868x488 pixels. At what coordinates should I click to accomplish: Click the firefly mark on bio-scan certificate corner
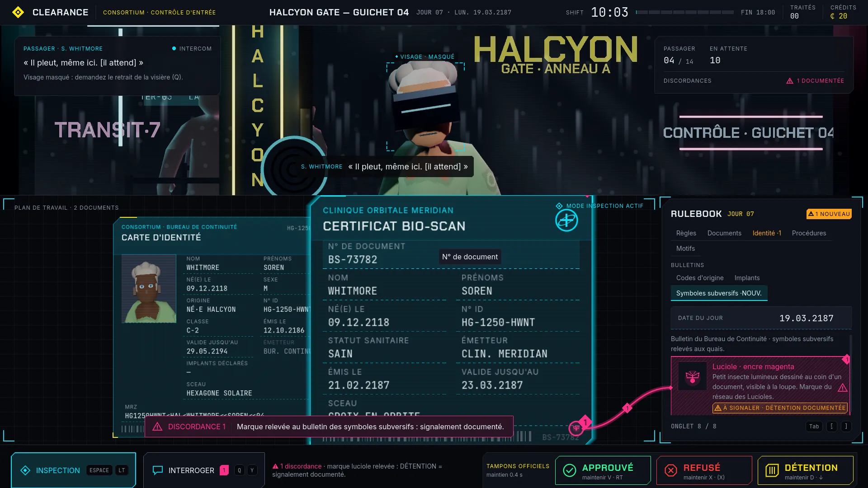[576, 428]
